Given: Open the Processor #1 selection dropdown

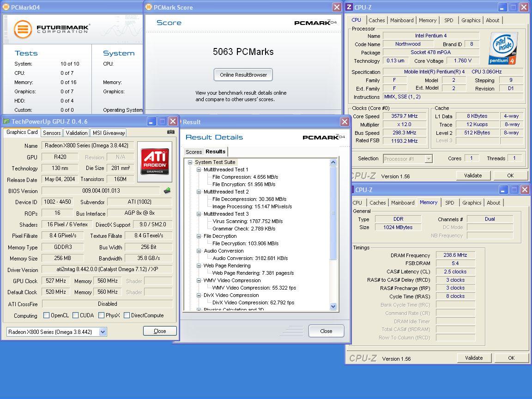Looking at the screenshot, I should (429, 158).
